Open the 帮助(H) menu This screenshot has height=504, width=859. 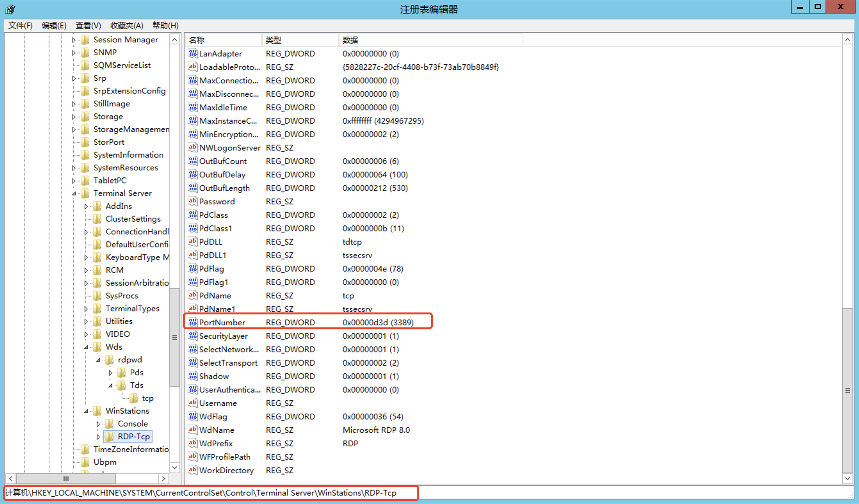pos(165,26)
